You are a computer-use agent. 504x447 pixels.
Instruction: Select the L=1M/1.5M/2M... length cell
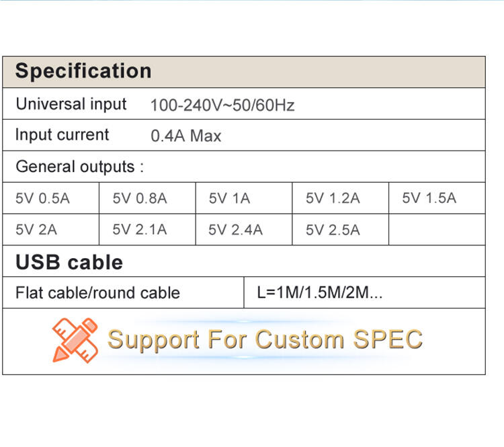tap(365, 292)
